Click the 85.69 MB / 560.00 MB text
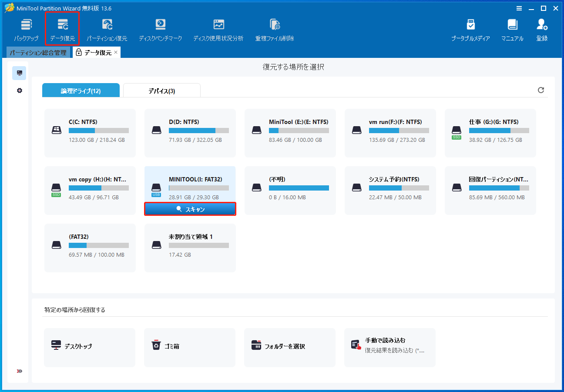This screenshot has height=392, width=564. tap(497, 198)
